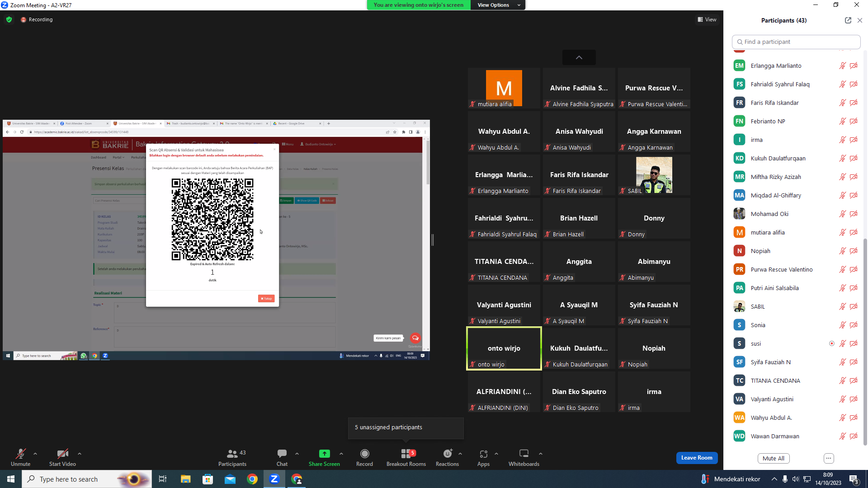Expand Whiteboards options arrow
Screen dimensions: 868x488
(541, 454)
